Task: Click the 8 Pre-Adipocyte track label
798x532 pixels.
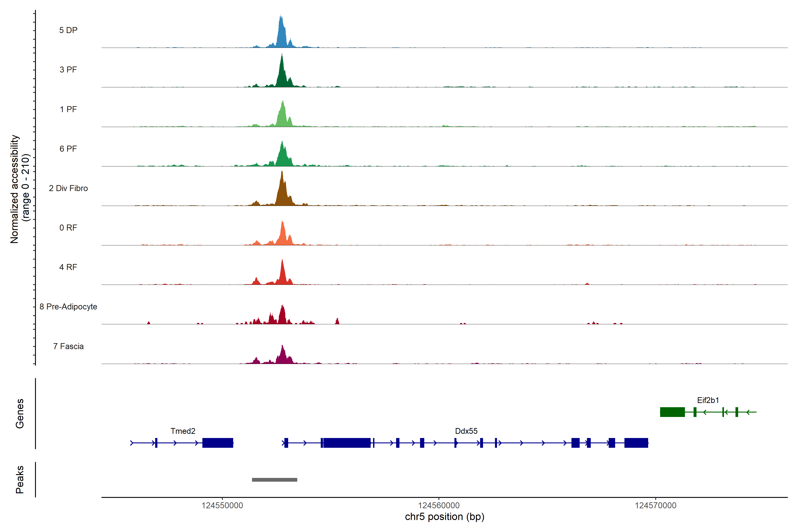Action: (68, 307)
